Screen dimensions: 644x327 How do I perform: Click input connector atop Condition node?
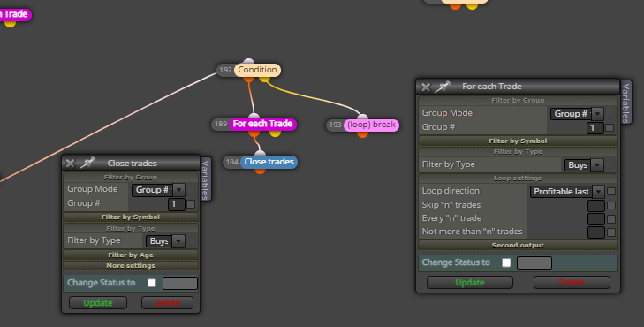(x=248, y=62)
